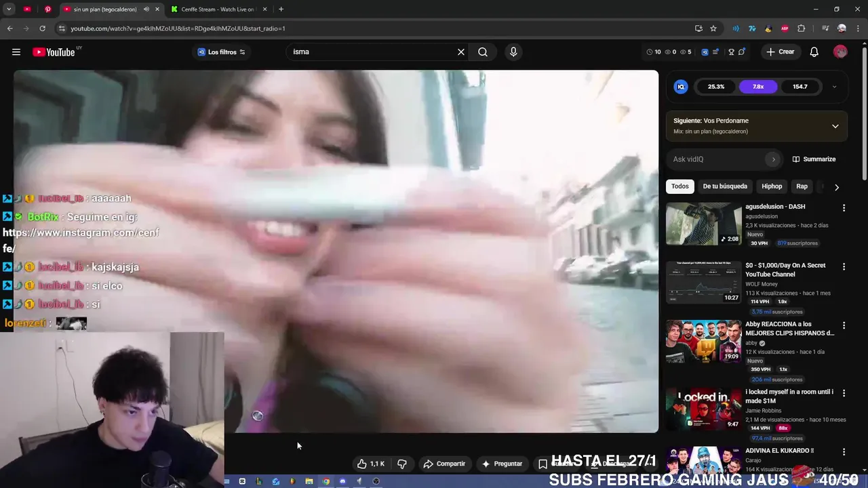
Task: Clear the search text with X
Action: [461, 52]
